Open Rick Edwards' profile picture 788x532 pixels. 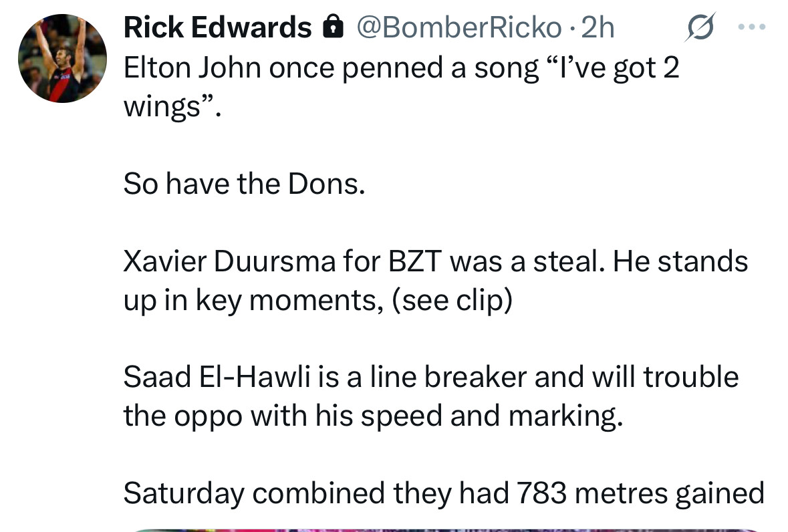tap(62, 58)
